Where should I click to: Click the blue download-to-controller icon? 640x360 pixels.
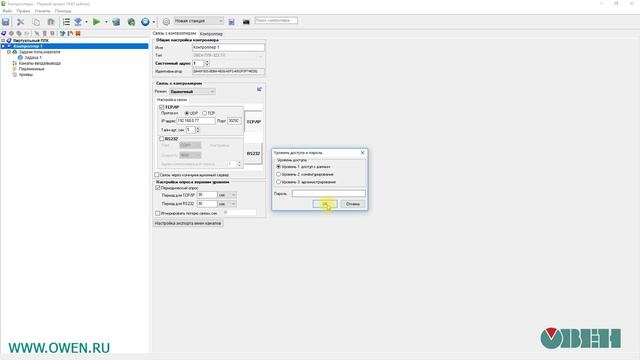click(78, 22)
